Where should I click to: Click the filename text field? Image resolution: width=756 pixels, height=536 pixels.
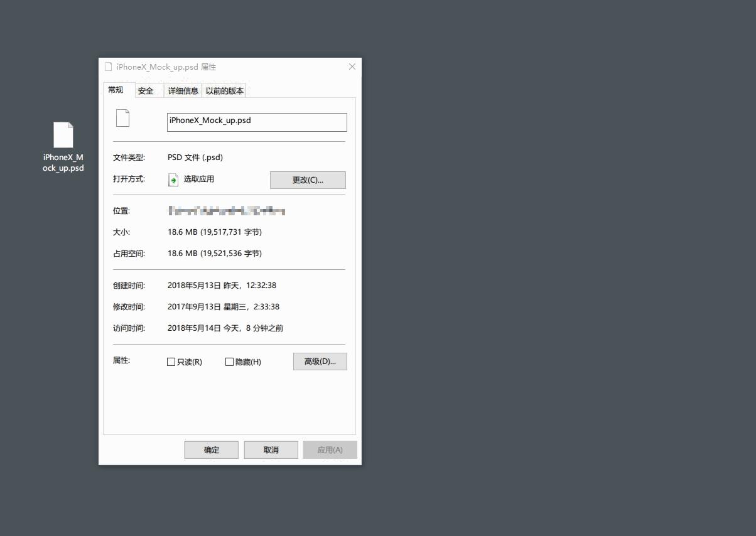pos(256,122)
